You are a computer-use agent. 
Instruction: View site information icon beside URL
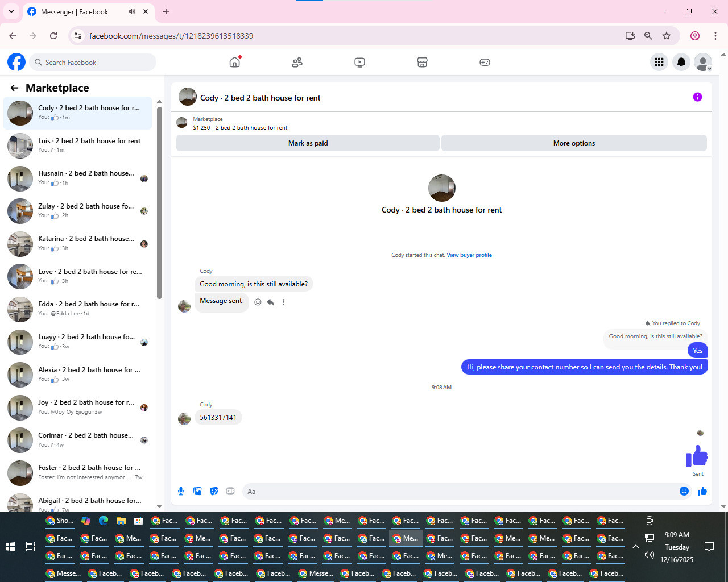pos(78,36)
